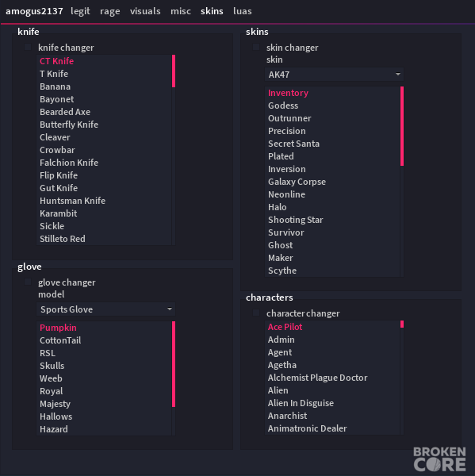Click the glove list scrollbar thumb

click(x=174, y=364)
